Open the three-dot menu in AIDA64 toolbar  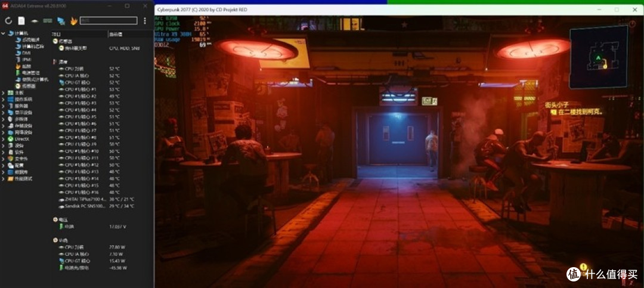145,20
